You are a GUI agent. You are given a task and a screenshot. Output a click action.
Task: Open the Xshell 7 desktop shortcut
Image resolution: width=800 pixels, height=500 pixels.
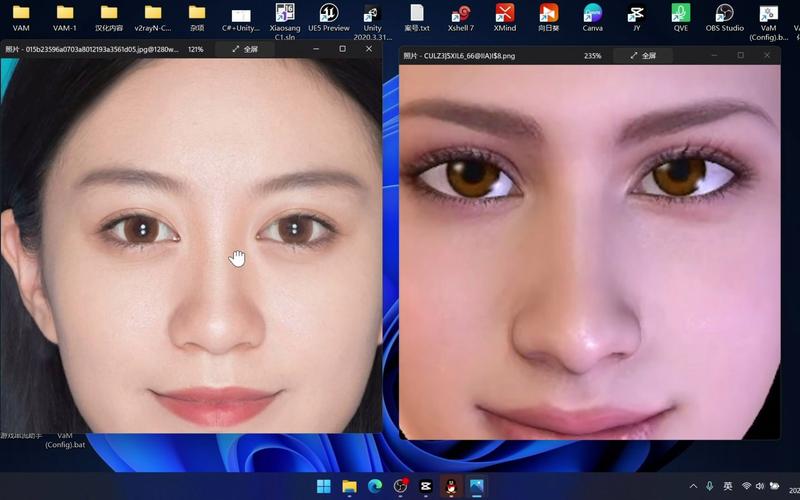tap(461, 14)
